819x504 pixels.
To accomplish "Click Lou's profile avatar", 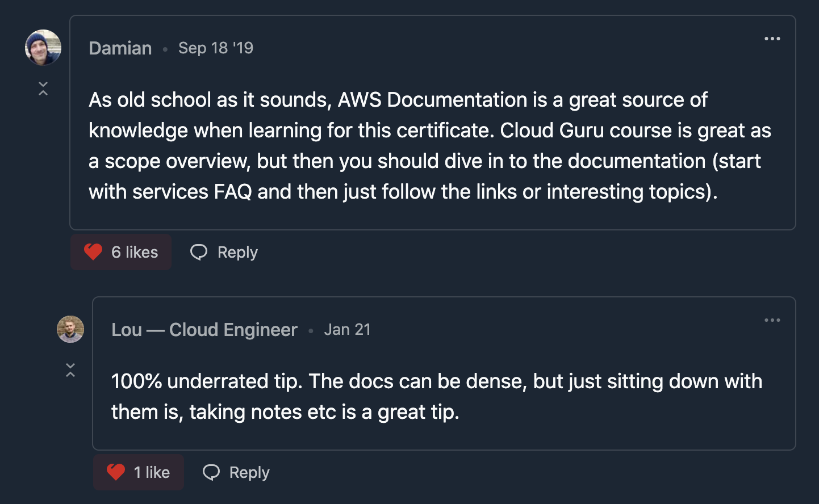I will tap(70, 329).
